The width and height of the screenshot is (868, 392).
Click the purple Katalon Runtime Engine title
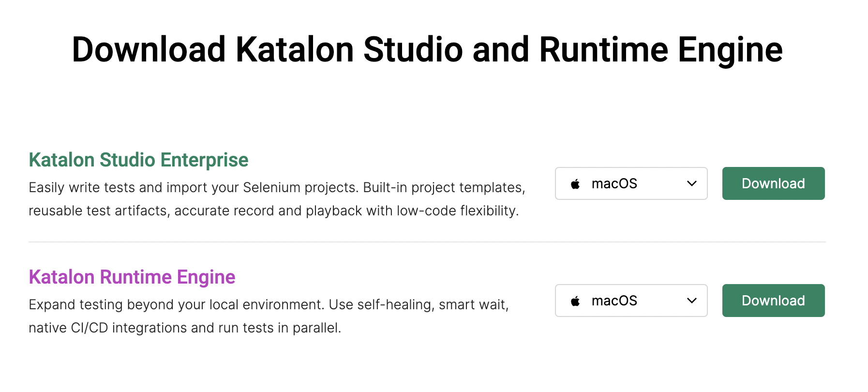[x=132, y=277]
